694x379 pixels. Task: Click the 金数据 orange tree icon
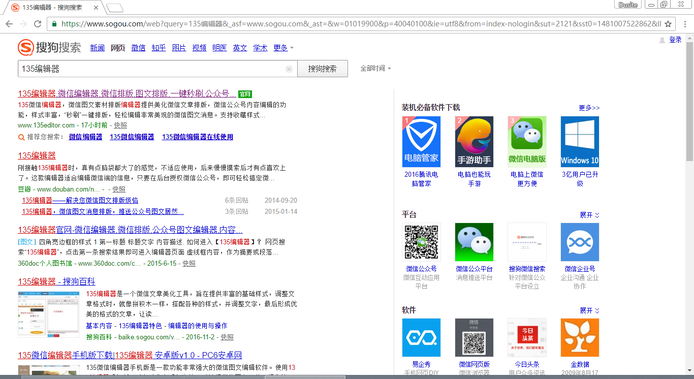(579, 337)
